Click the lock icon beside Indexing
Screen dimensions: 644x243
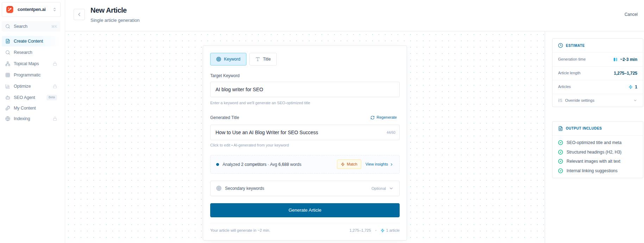click(55, 119)
